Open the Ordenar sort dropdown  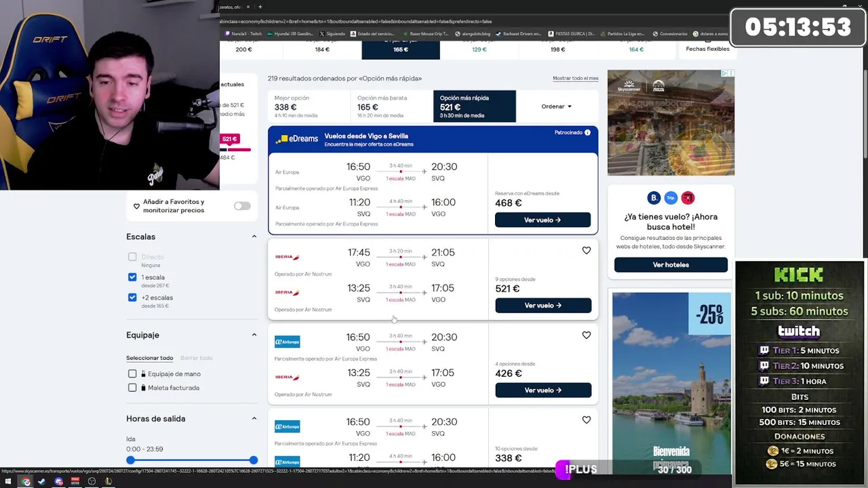click(557, 106)
